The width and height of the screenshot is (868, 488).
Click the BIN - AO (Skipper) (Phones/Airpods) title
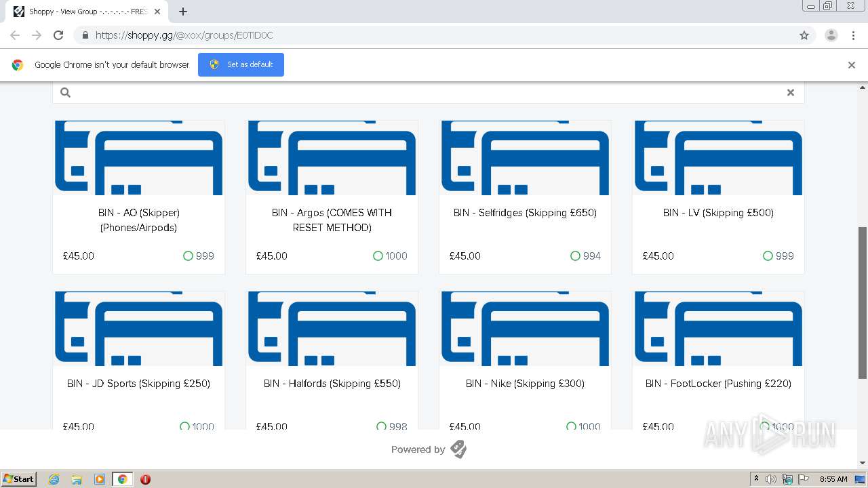139,220
